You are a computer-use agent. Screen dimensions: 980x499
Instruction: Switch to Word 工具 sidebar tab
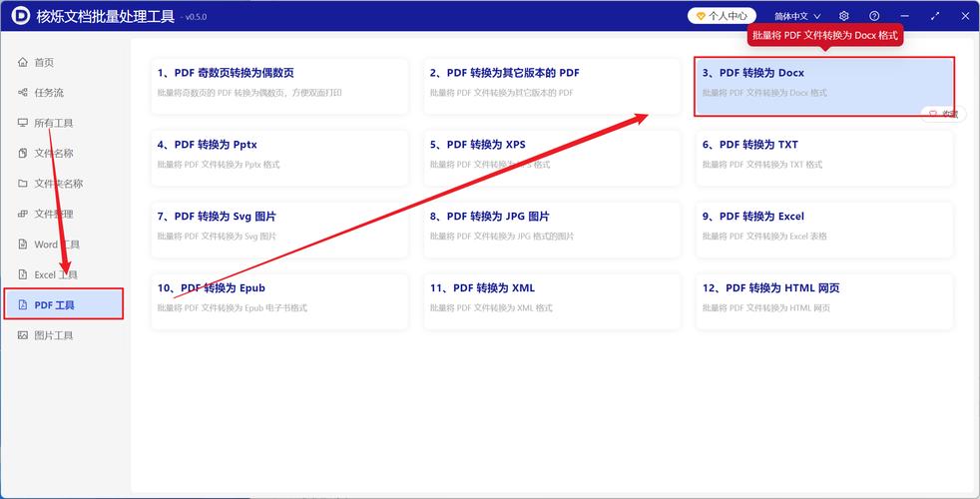click(56, 245)
